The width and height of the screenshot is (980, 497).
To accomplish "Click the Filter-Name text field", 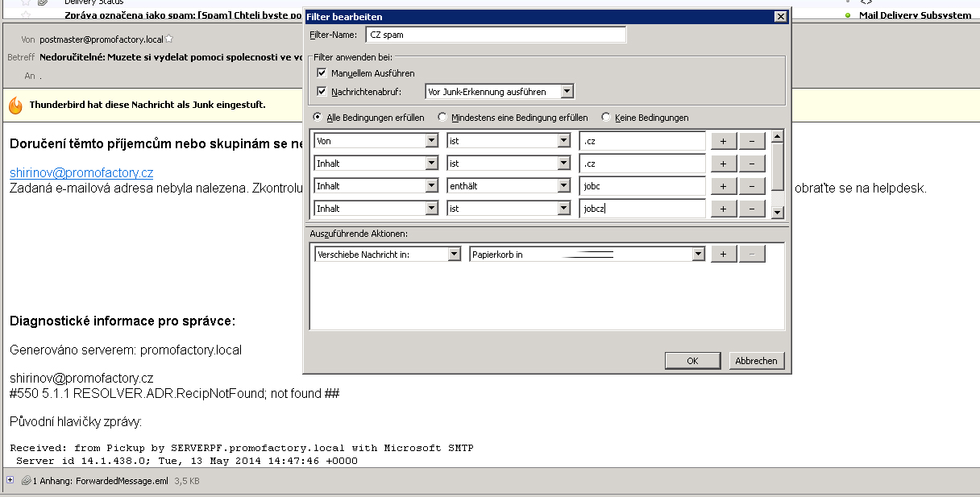I will [495, 35].
